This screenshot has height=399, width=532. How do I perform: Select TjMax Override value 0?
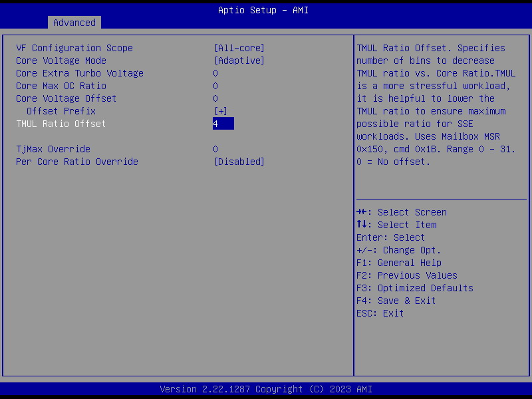pos(215,149)
